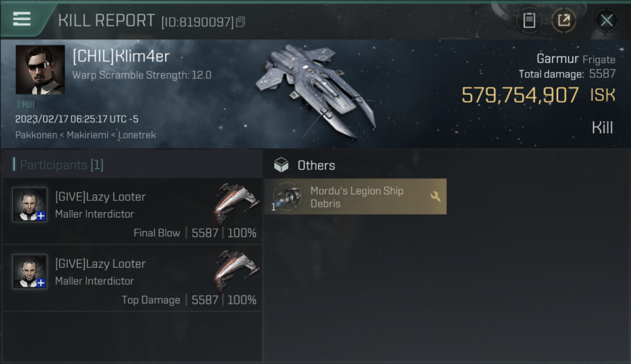Open [CHIL]Klim4er pilot name
This screenshot has height=364, width=631.
point(121,56)
